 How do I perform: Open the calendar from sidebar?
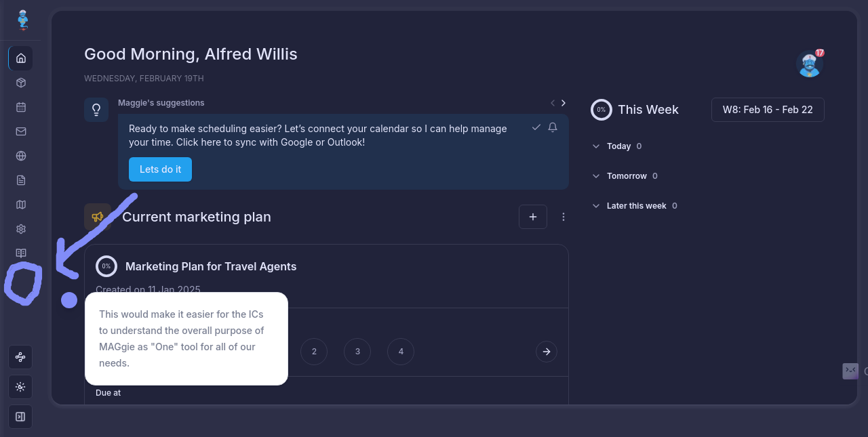tap(20, 107)
